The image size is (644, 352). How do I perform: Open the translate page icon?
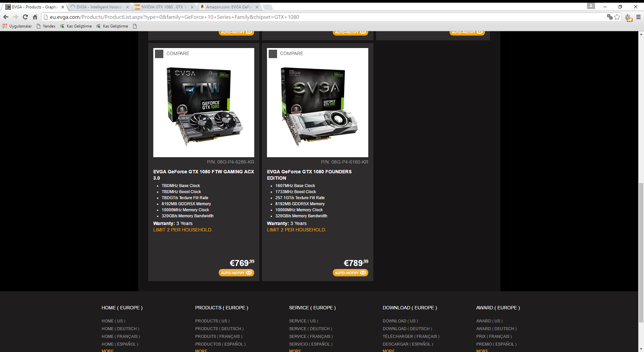609,17
